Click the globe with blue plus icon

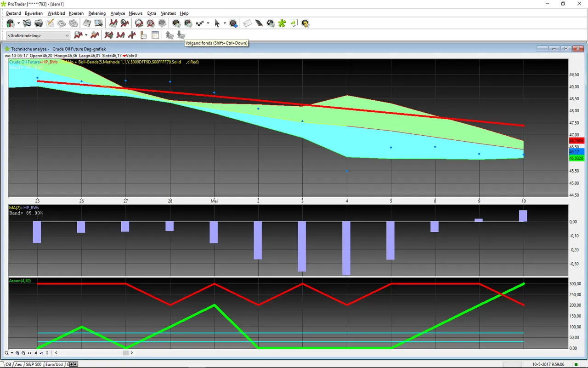[233, 23]
